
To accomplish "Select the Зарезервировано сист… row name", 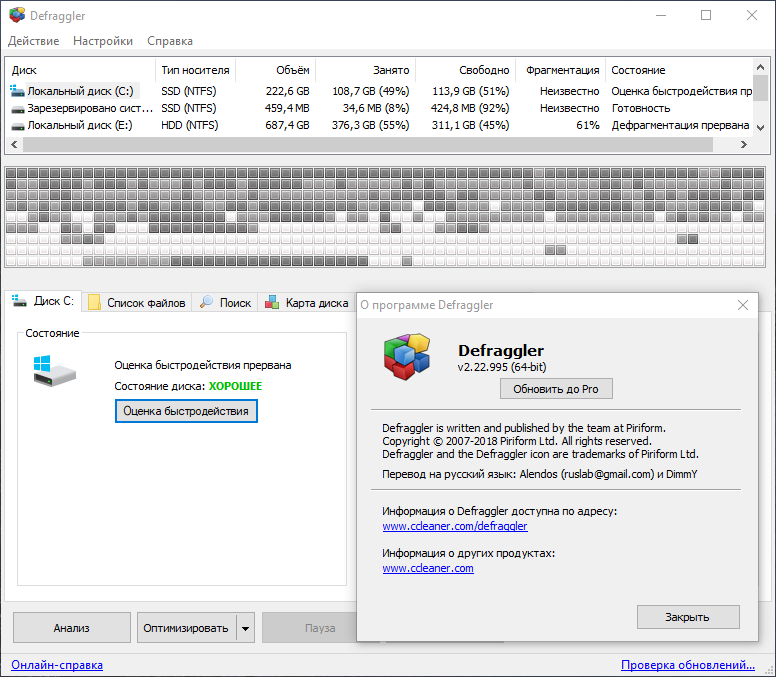I will (x=90, y=108).
